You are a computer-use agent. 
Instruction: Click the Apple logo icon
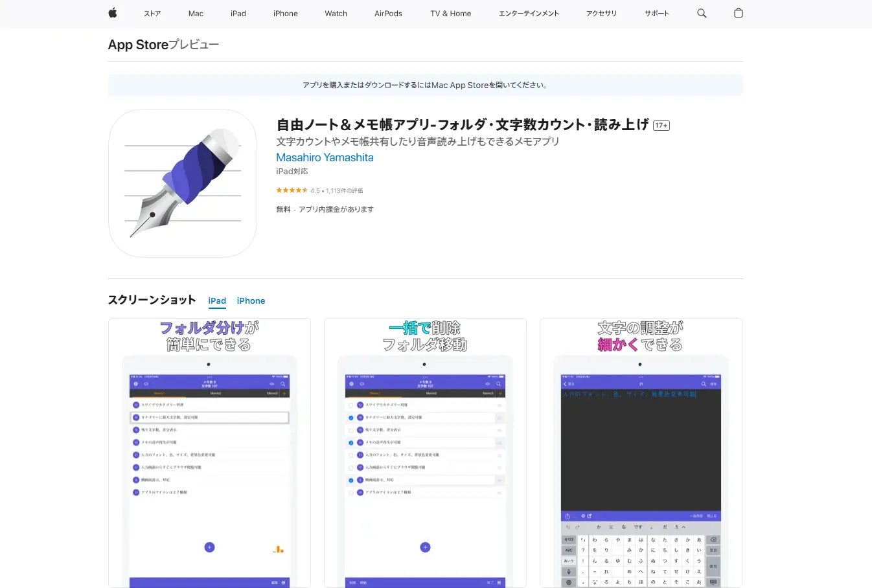pos(113,13)
